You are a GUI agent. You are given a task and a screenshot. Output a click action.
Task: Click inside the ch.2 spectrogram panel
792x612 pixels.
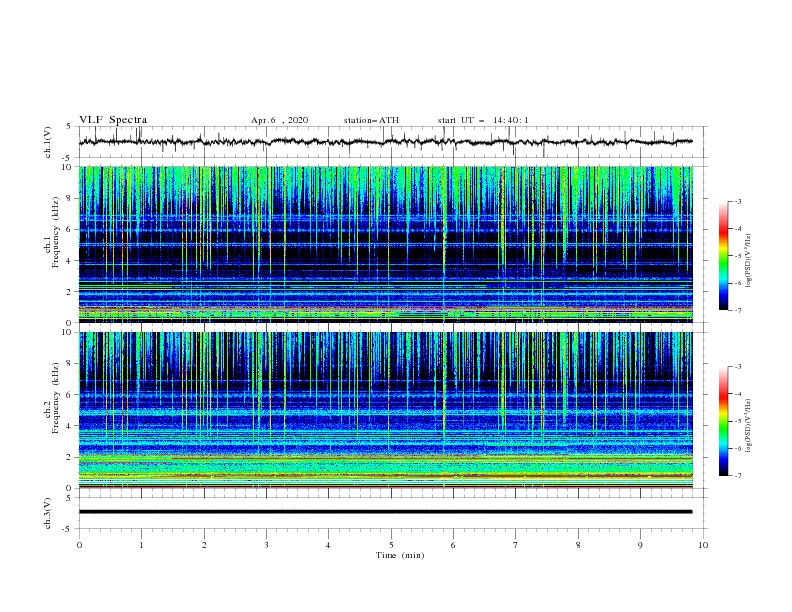(386, 410)
